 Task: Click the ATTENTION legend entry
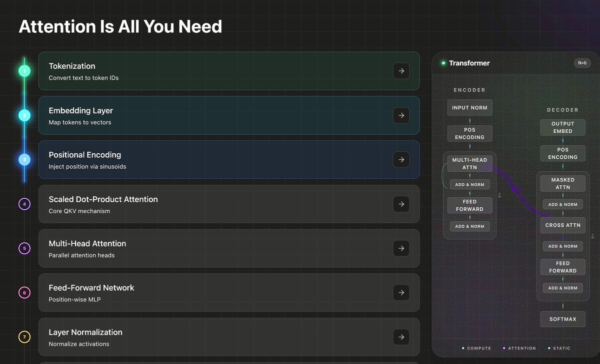[519, 348]
